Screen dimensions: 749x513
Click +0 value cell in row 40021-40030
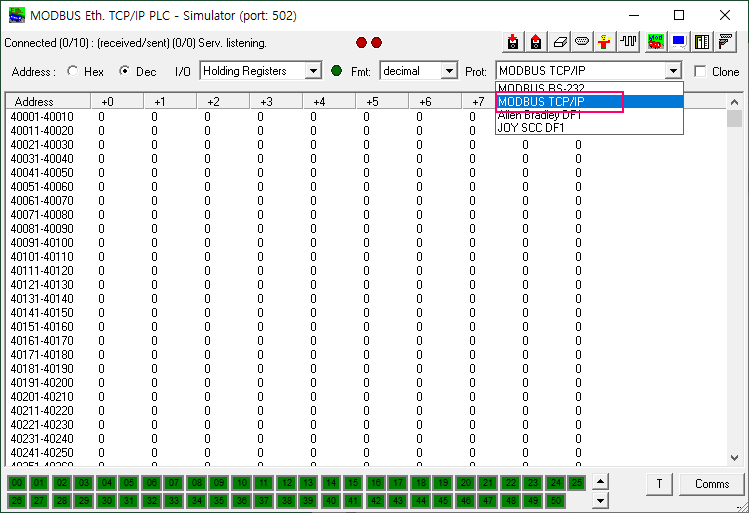[x=101, y=144]
